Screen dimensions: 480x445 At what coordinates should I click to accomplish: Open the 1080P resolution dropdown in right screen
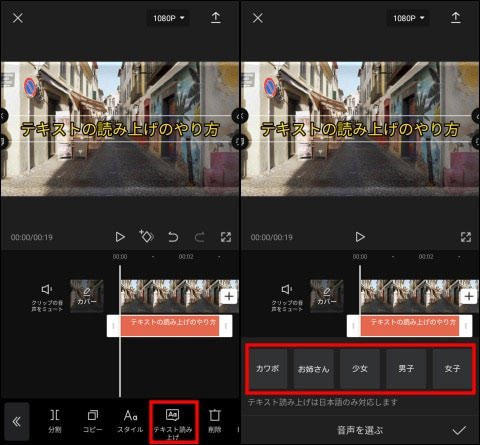pos(408,18)
